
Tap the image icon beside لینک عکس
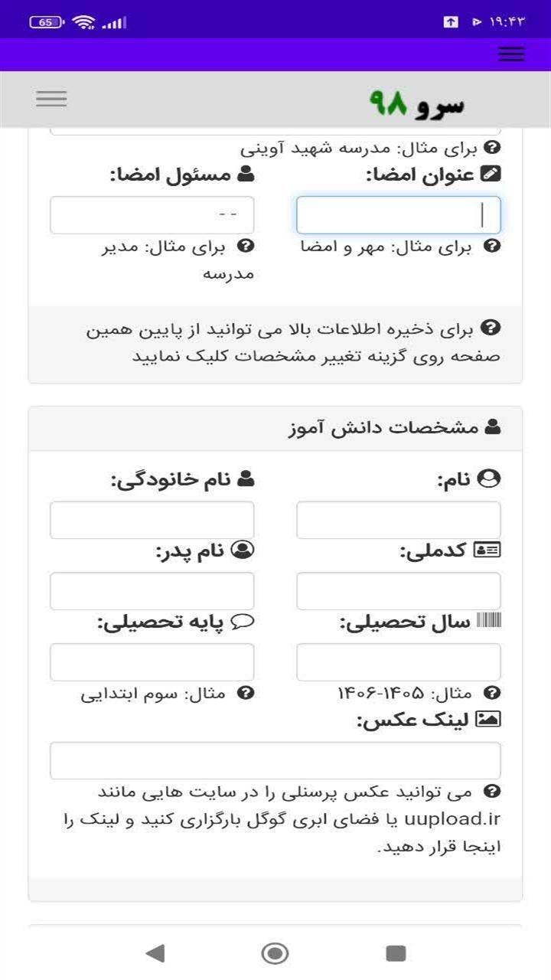[x=488, y=720]
